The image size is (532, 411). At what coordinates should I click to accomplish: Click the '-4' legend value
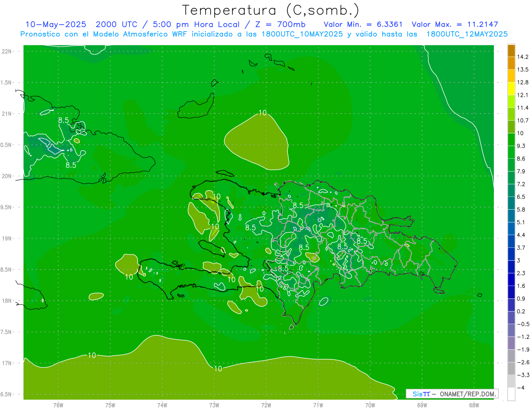[520, 388]
